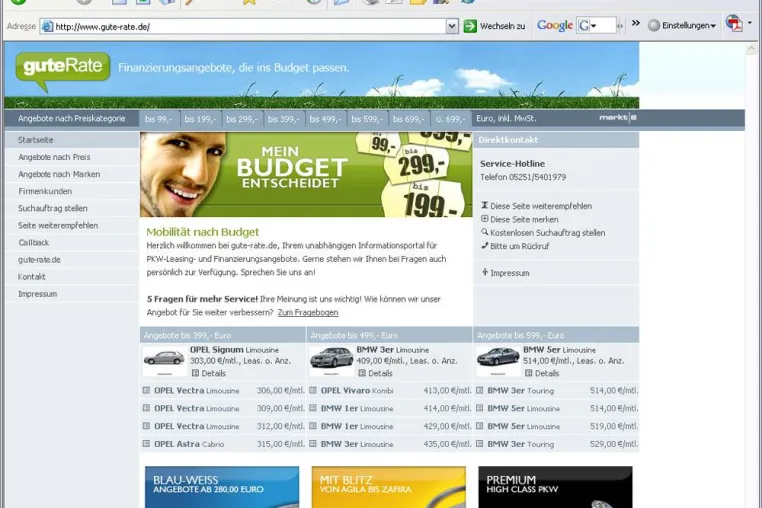Open the Mit Blitz Agila bis Zafira banner
Image resolution: width=762 pixels, height=508 pixels.
(389, 487)
